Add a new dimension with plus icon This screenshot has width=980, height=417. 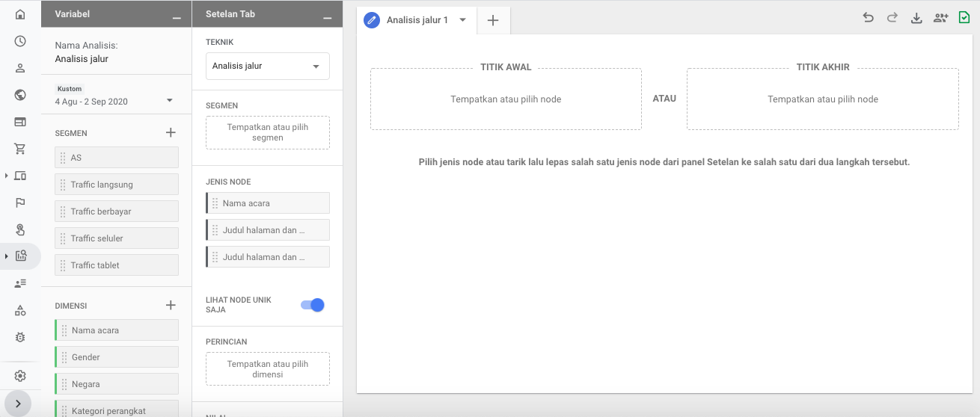coord(171,305)
